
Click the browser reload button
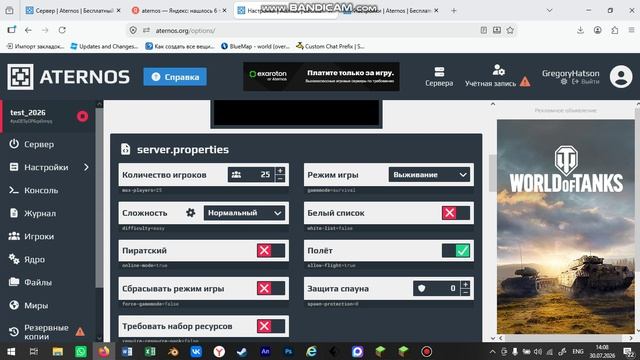(62, 30)
